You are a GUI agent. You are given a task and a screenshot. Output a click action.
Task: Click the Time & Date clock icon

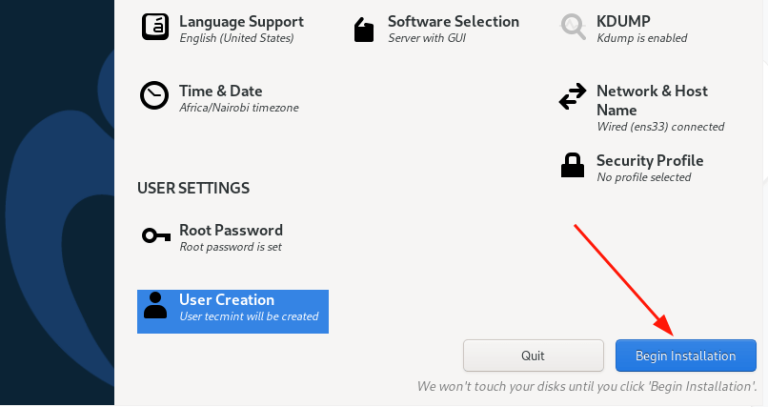coord(154,96)
